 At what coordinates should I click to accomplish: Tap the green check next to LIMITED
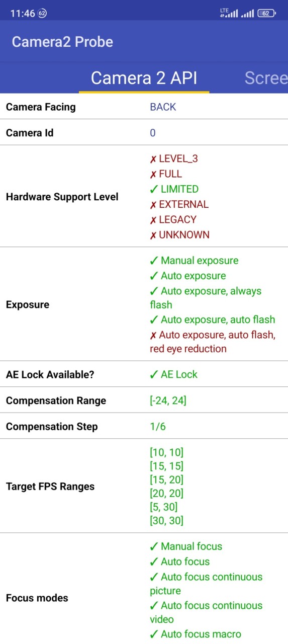(154, 189)
